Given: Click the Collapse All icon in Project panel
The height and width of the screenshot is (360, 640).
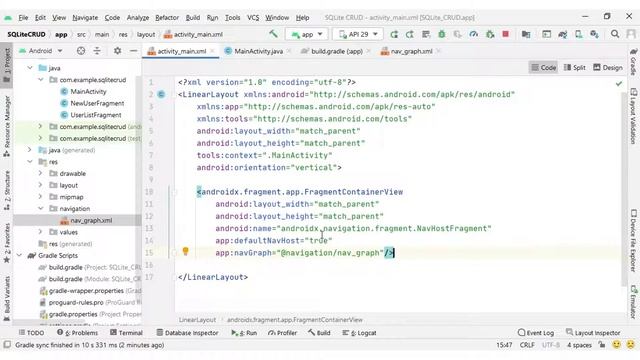Looking at the screenshot, I should [x=97, y=51].
